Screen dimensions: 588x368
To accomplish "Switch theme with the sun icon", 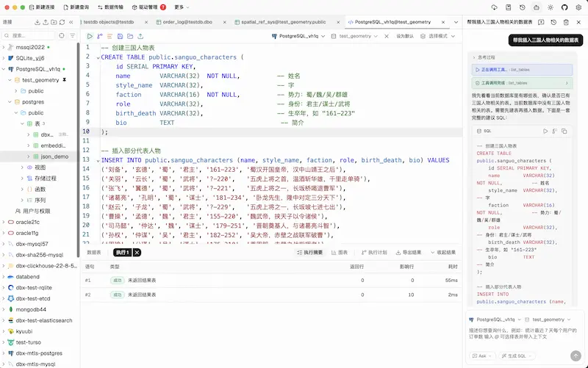I will click(x=551, y=7).
